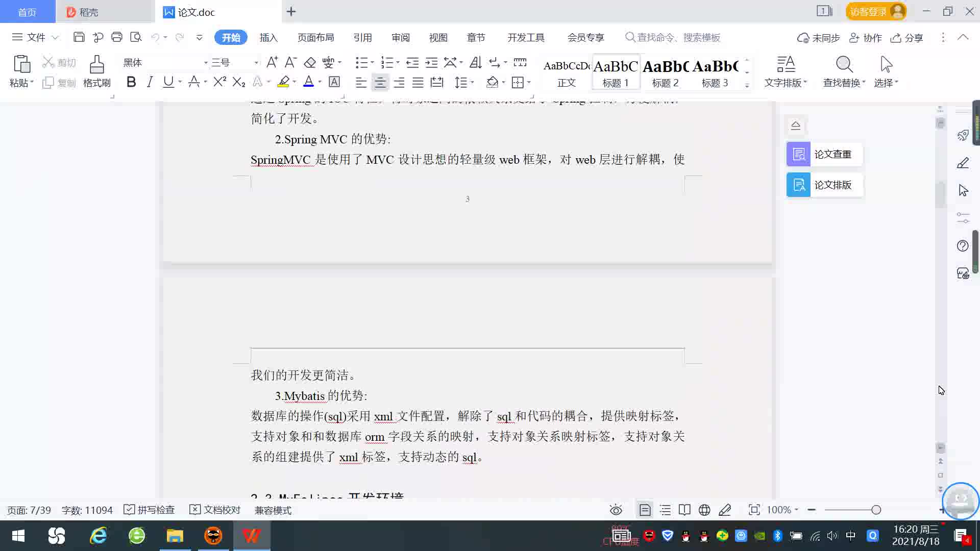The height and width of the screenshot is (551, 980).
Task: Click the Save icon in quick toolbar
Action: 79,37
